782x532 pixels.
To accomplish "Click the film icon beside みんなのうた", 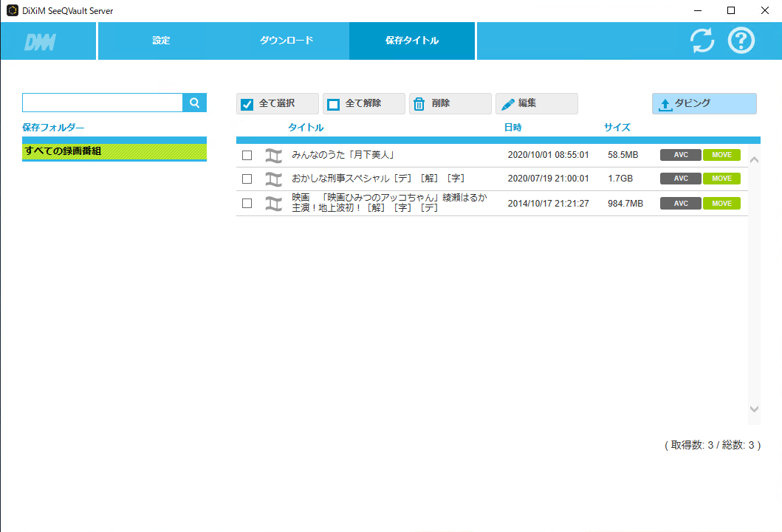I will (274, 155).
